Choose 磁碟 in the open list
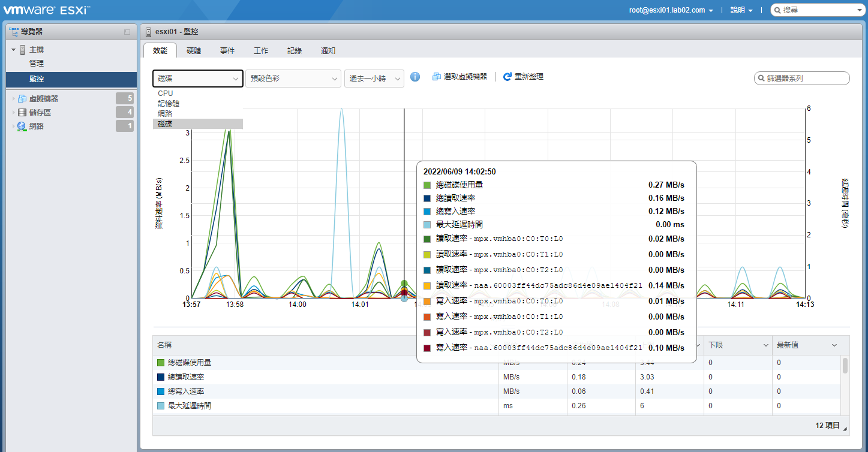 pos(198,123)
